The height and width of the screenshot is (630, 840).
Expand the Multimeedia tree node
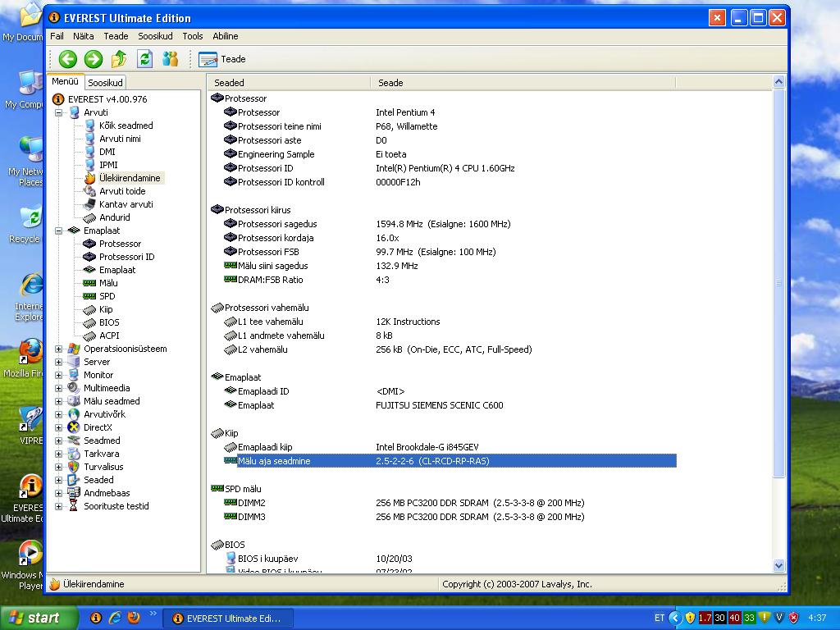(58, 388)
